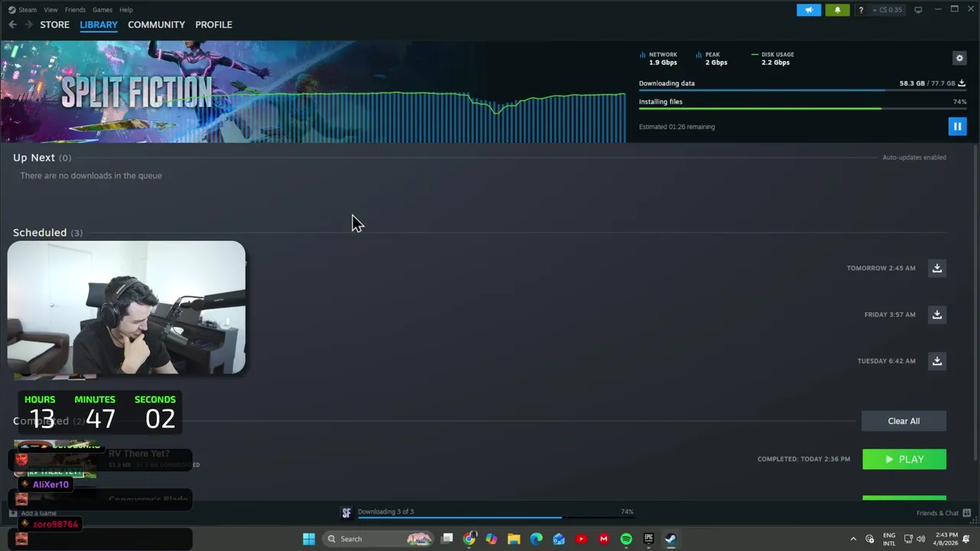Image resolution: width=980 pixels, height=551 pixels.
Task: Open the Friends & Chat icon
Action: [966, 513]
